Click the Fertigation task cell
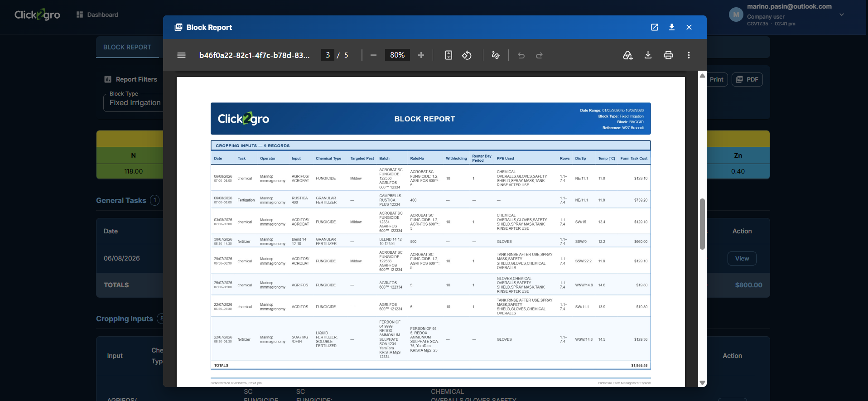The width and height of the screenshot is (868, 401). pyautogui.click(x=246, y=200)
